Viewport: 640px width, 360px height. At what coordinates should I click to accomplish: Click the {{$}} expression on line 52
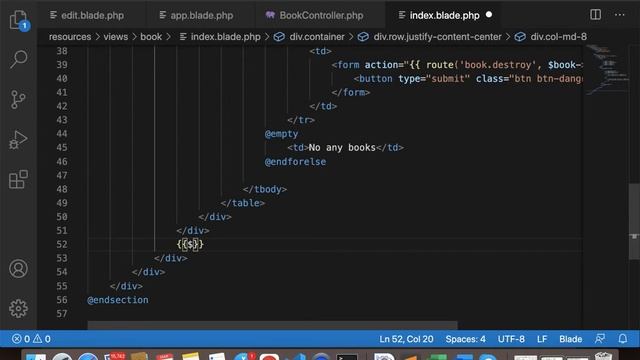point(190,244)
